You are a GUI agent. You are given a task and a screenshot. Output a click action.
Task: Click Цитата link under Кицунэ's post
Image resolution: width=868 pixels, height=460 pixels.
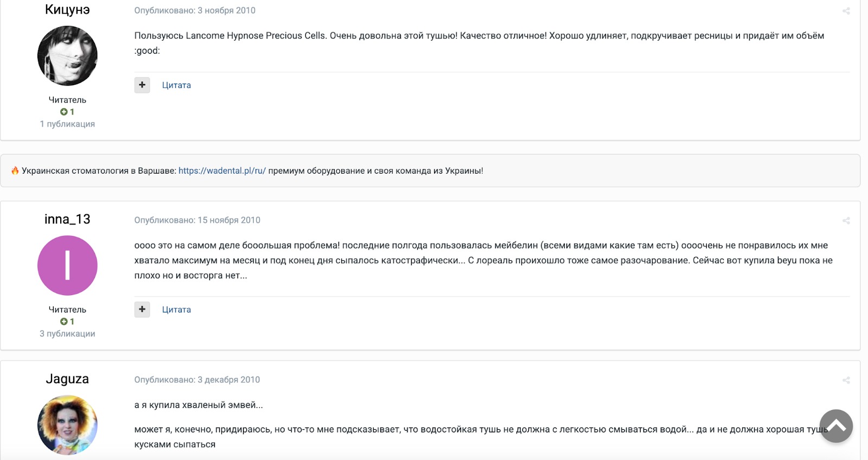[x=176, y=85]
